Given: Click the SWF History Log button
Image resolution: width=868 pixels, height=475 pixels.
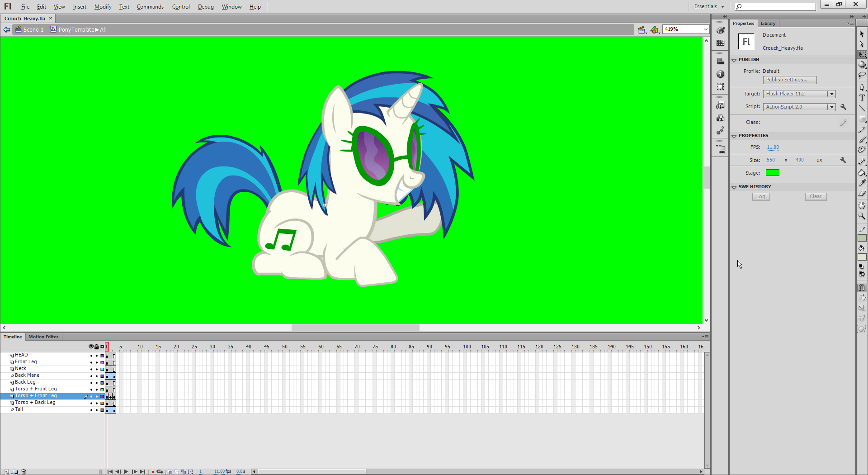Looking at the screenshot, I should tap(761, 197).
